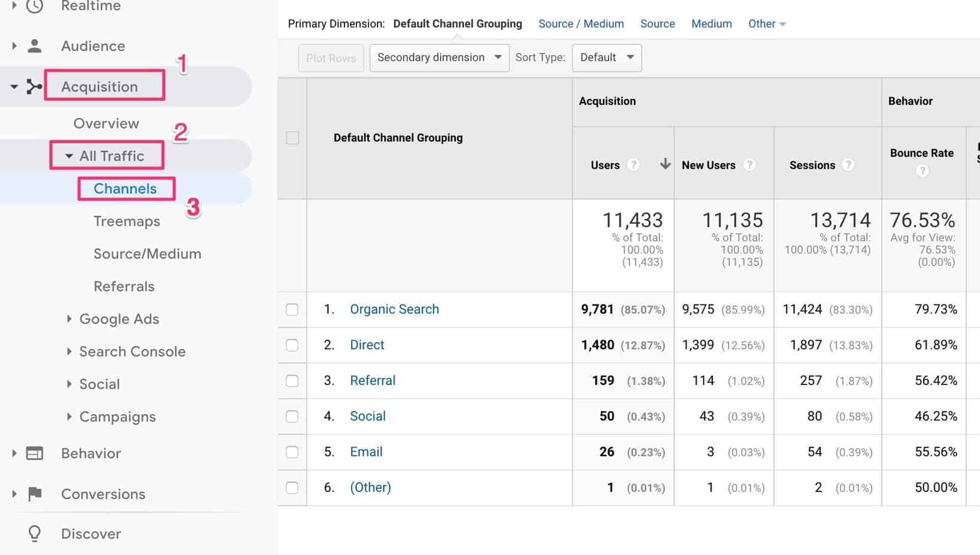The image size is (980, 555).
Task: Open the Other dimension menu
Action: [x=766, y=23]
